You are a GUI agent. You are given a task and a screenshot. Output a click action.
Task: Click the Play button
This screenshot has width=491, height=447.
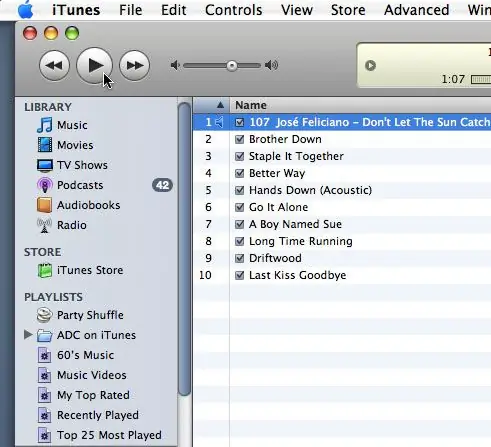[94, 65]
